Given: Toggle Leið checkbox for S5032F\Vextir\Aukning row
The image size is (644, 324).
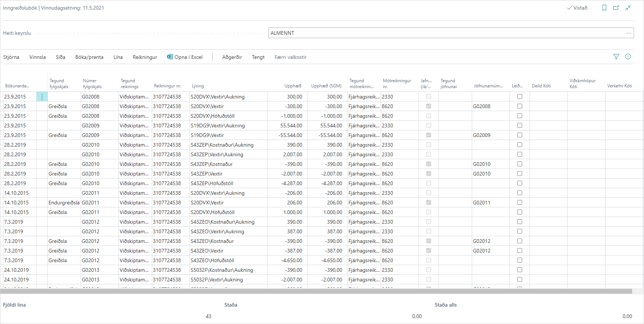Looking at the screenshot, I should (520, 280).
